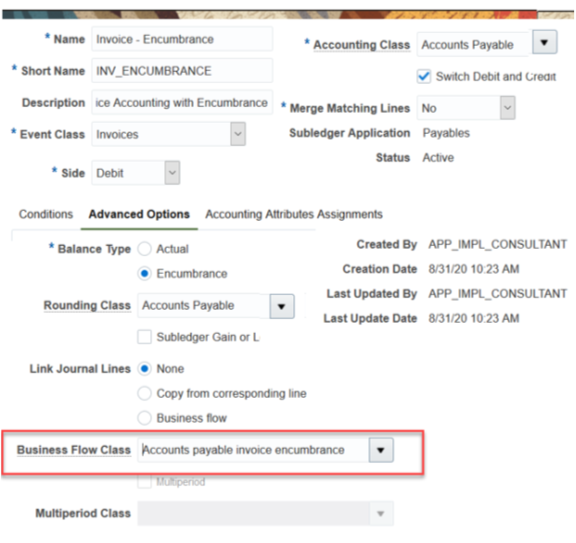
Task: Click the Creation Date value 8/31/20 10:23 AM
Action: [474, 269]
